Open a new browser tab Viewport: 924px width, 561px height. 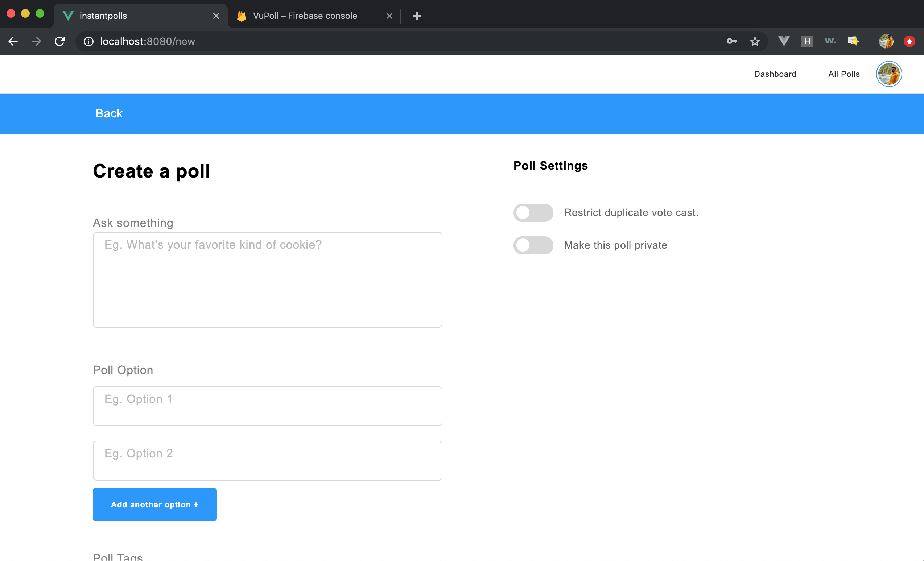point(417,16)
